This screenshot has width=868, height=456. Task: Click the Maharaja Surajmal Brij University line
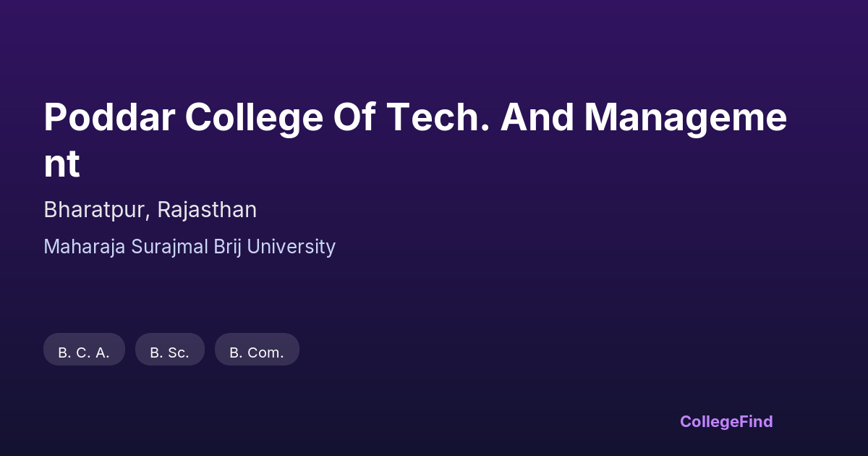point(190,247)
